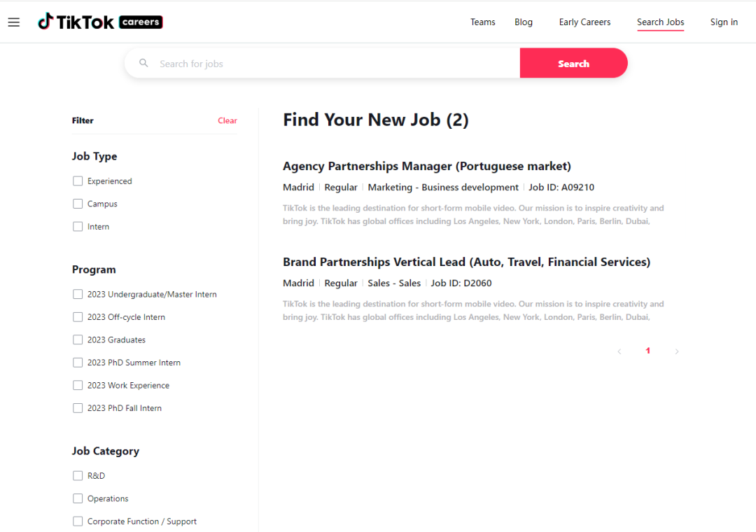Go to the previous results page arrow
The image size is (756, 532).
[619, 351]
